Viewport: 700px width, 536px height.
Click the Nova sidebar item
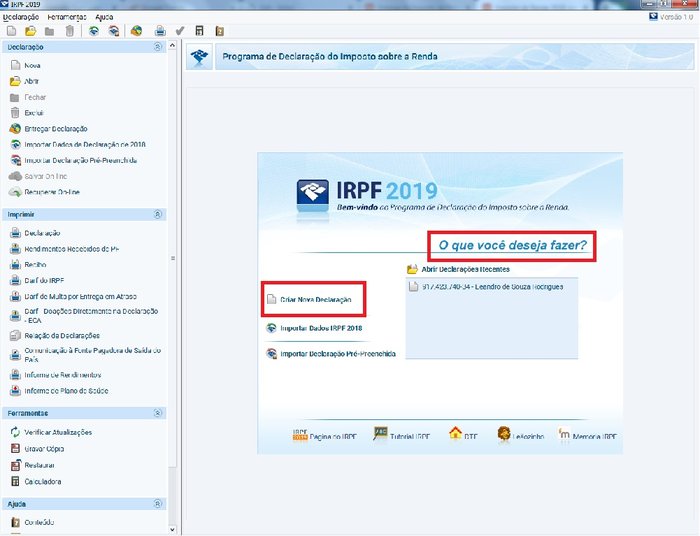[x=25, y=65]
